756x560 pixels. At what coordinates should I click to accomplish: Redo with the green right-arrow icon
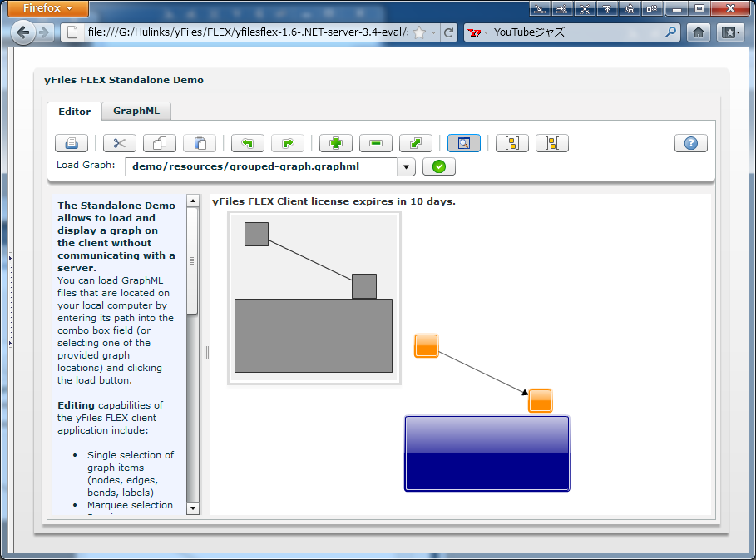[x=288, y=143]
